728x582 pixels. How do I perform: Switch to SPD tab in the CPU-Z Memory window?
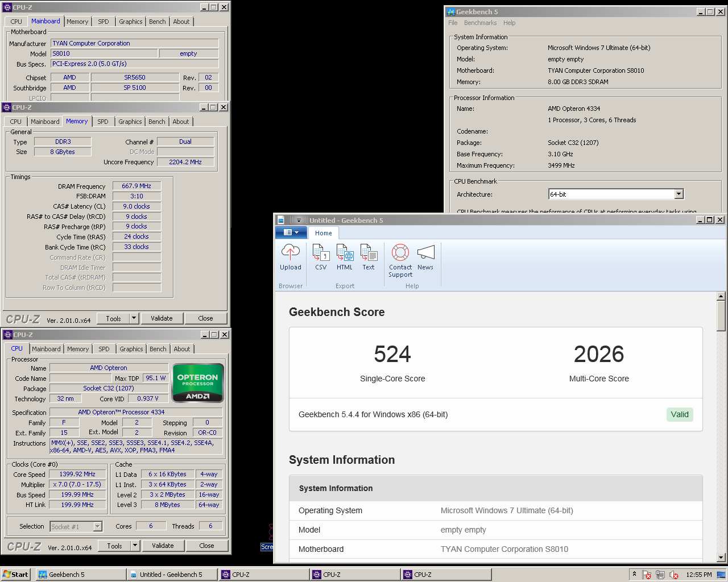[103, 122]
